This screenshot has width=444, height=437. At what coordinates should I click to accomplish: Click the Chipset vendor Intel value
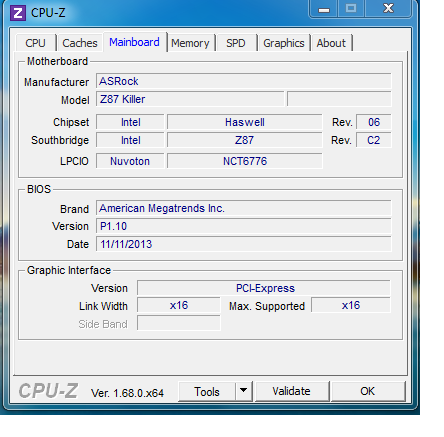click(x=130, y=122)
